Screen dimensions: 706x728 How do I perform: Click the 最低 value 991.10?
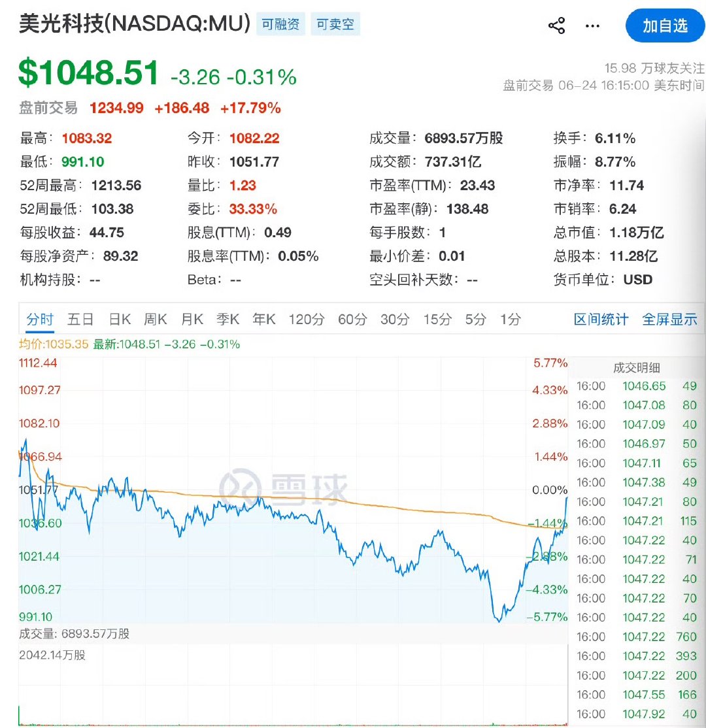pyautogui.click(x=82, y=162)
